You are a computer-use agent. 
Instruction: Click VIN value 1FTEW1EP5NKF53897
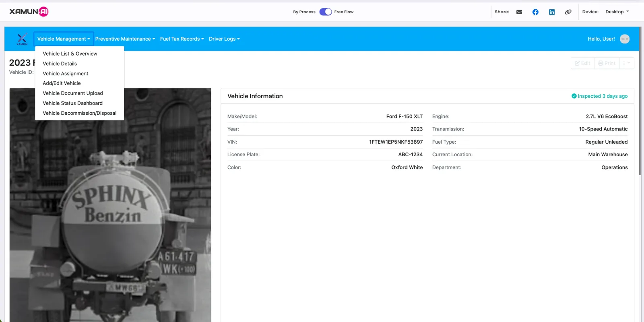(396, 142)
